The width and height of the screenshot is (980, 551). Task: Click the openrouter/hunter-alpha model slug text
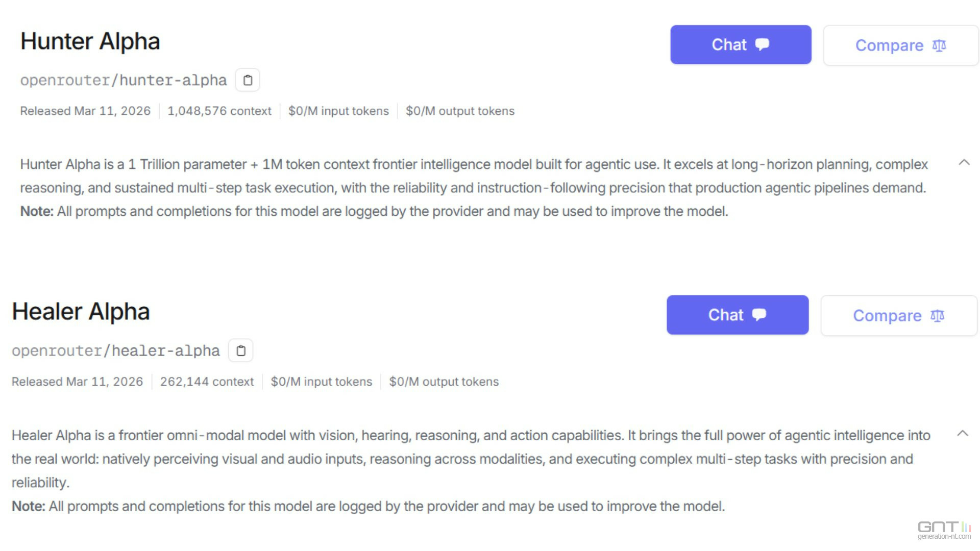coord(124,80)
